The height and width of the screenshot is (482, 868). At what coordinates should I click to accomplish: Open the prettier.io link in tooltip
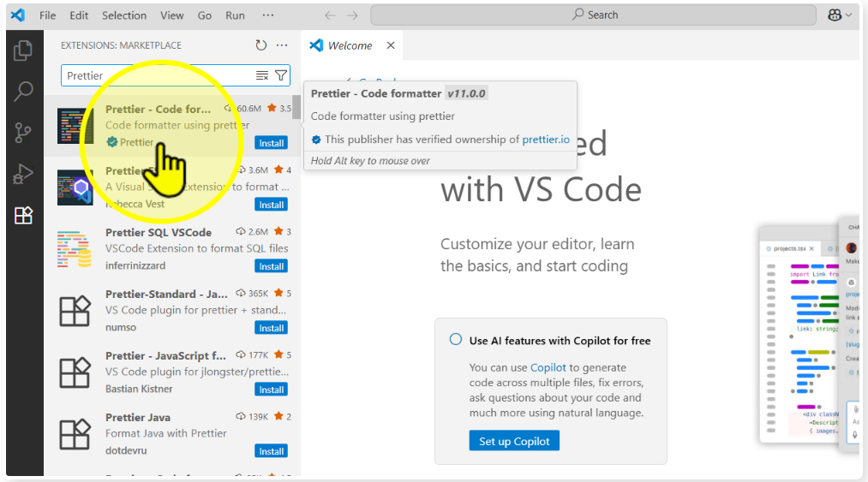546,140
